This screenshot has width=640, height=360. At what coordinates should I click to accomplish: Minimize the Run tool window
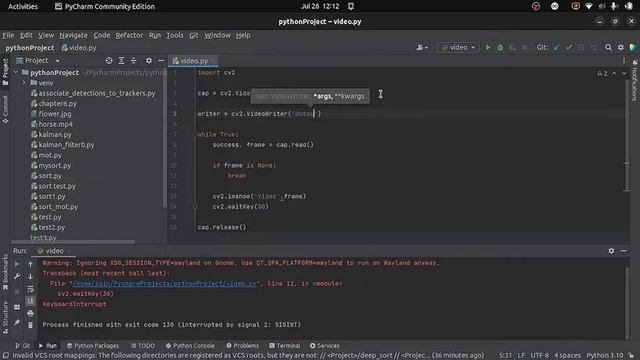624,251
